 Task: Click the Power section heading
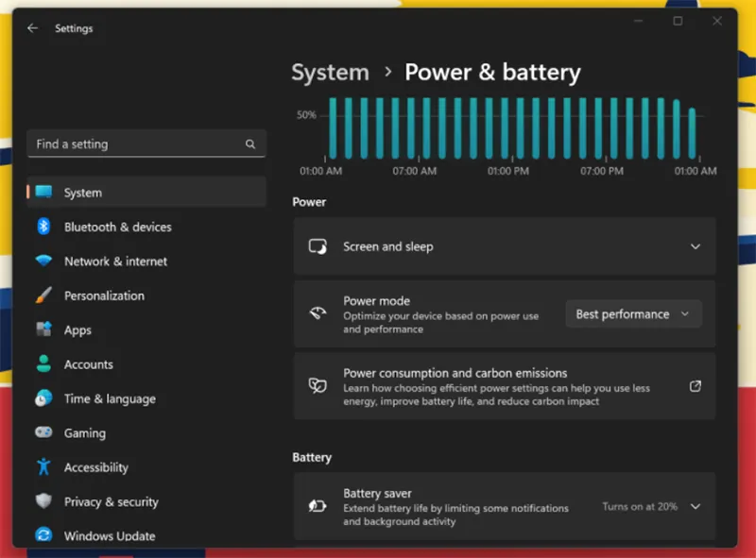pos(309,202)
